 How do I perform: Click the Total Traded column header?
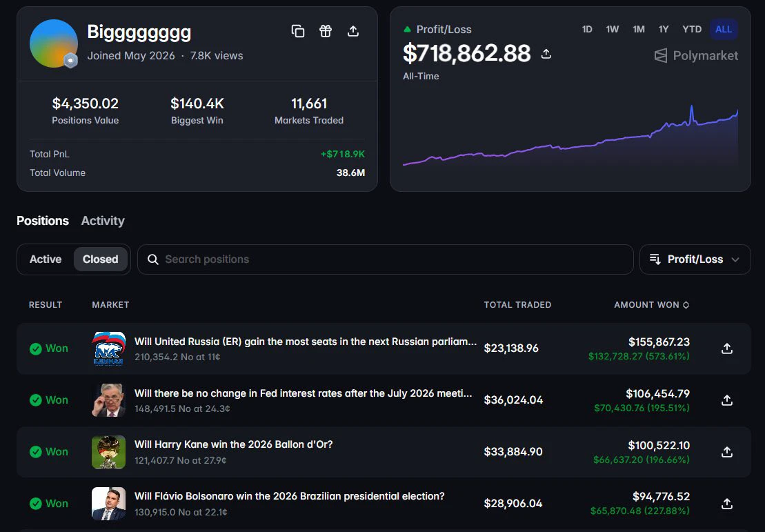point(517,305)
